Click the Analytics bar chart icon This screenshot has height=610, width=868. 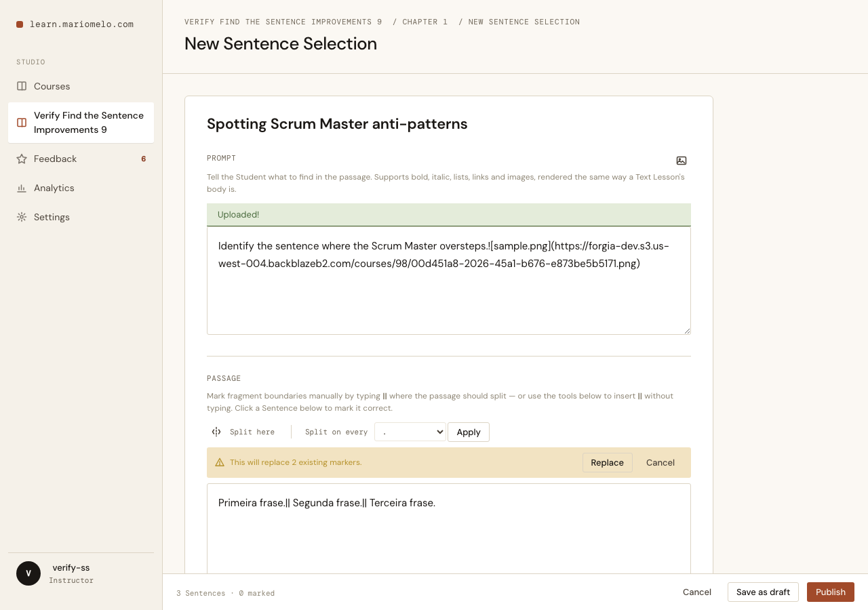(x=22, y=188)
